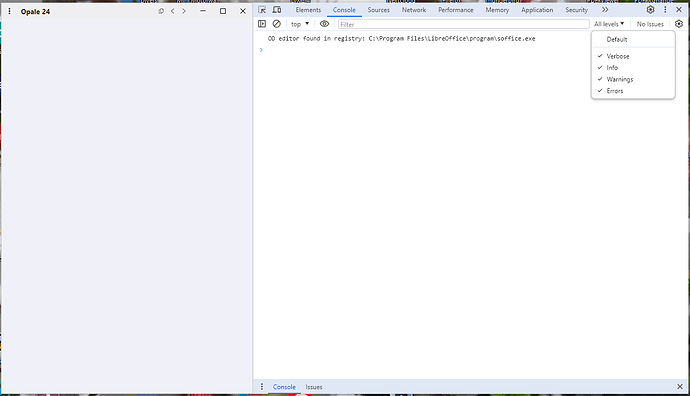Open the top context dropdown
The image size is (690, 396).
300,24
